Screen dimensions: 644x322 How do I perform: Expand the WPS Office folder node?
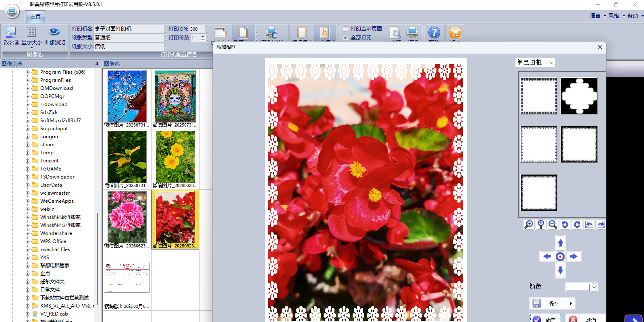pos(28,241)
